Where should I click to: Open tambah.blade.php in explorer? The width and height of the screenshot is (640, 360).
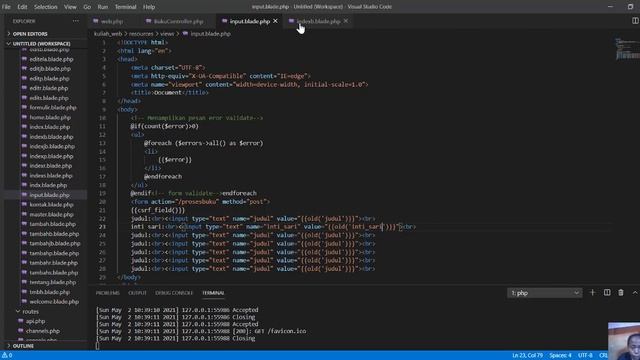pos(52,224)
